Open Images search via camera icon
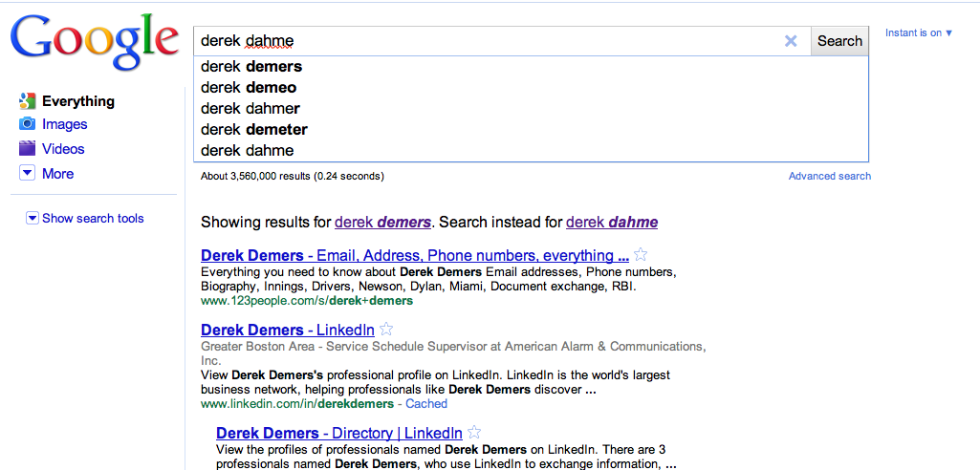Image resolution: width=980 pixels, height=470 pixels. (x=28, y=124)
